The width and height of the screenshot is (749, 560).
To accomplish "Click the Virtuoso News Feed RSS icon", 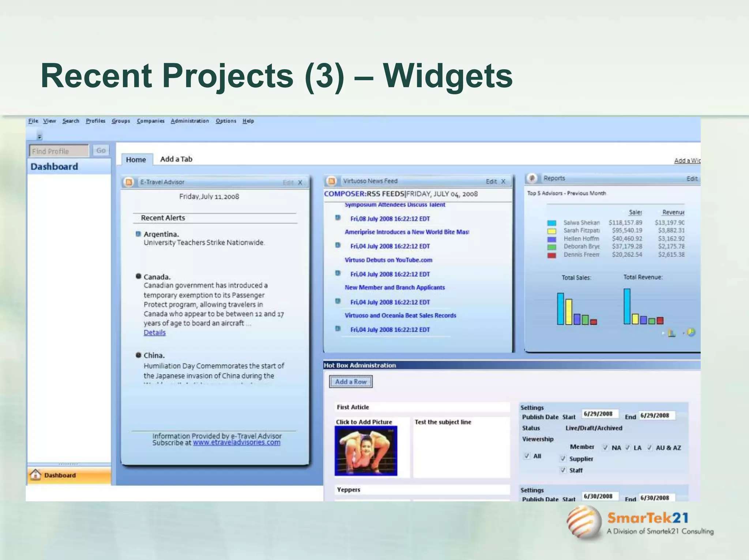I will pos(332,181).
